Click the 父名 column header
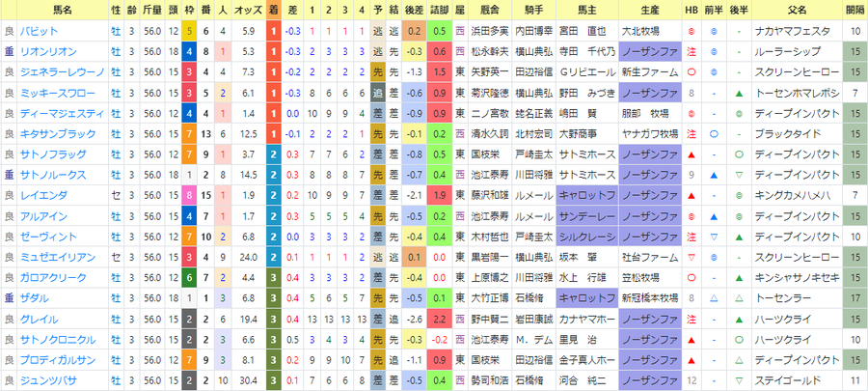 (797, 10)
